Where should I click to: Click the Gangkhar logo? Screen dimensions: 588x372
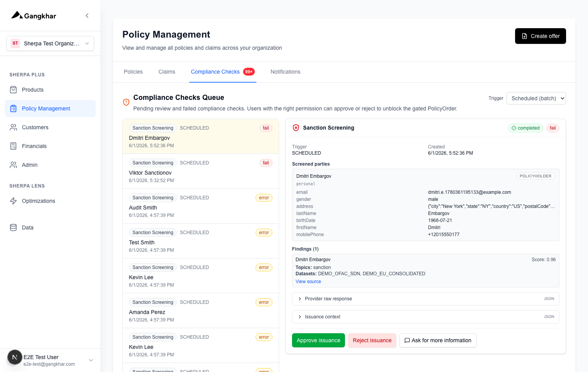(x=34, y=16)
